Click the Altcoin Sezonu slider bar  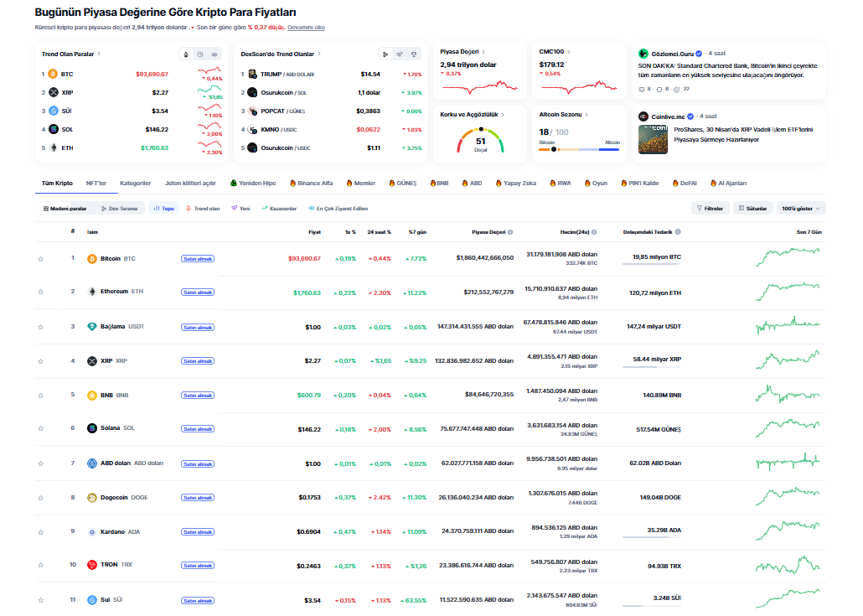pos(579,149)
